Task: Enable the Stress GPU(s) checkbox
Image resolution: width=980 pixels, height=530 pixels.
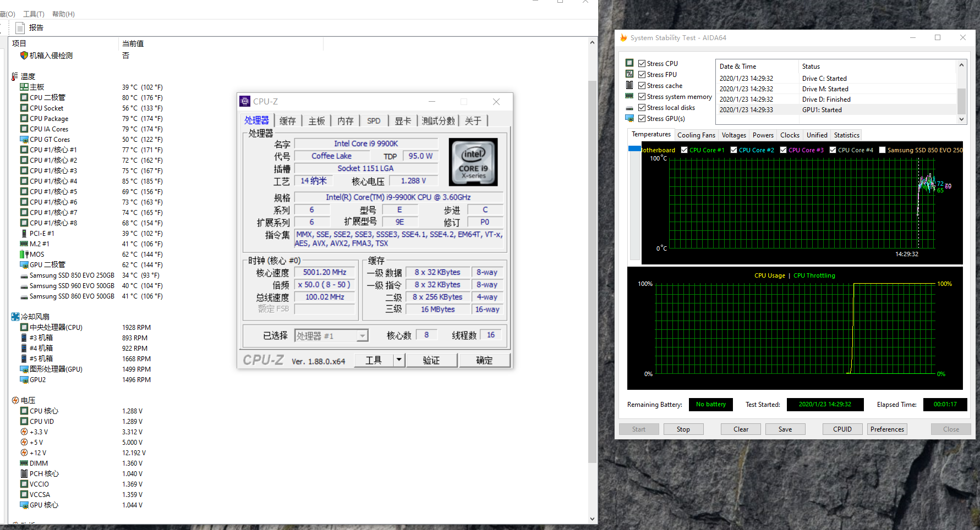Action: [642, 118]
